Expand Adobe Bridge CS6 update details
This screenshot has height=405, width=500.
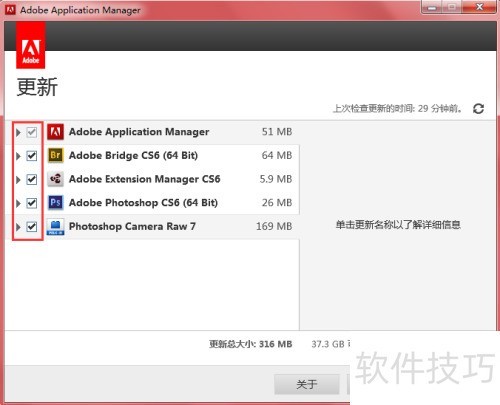pyautogui.click(x=18, y=156)
